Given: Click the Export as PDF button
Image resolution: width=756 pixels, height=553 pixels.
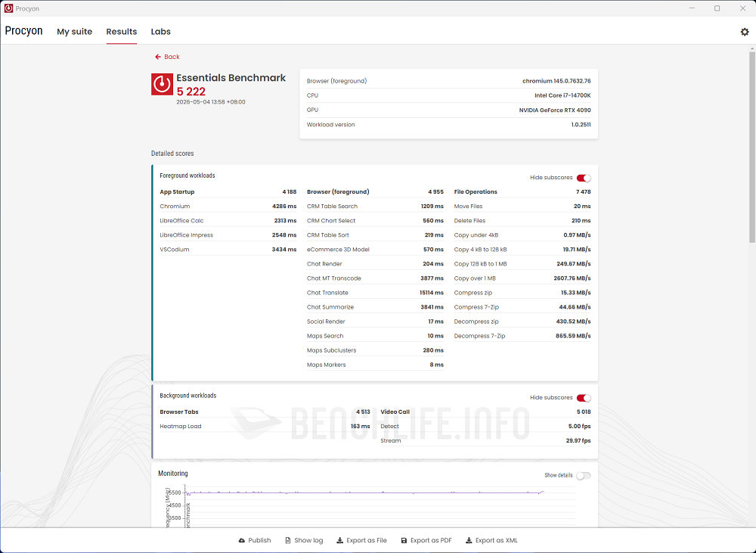Looking at the screenshot, I should tap(426, 540).
